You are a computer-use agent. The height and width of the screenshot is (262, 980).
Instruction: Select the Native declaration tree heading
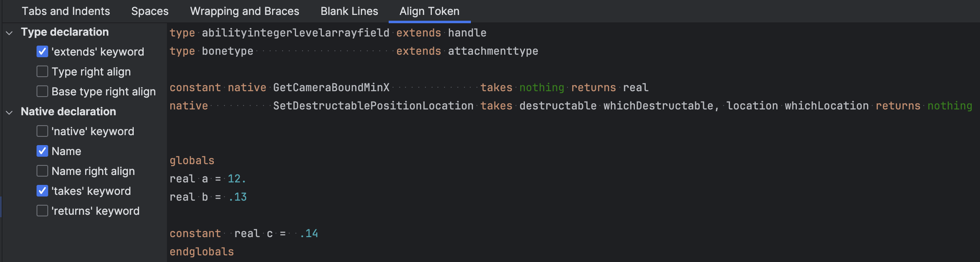(69, 112)
